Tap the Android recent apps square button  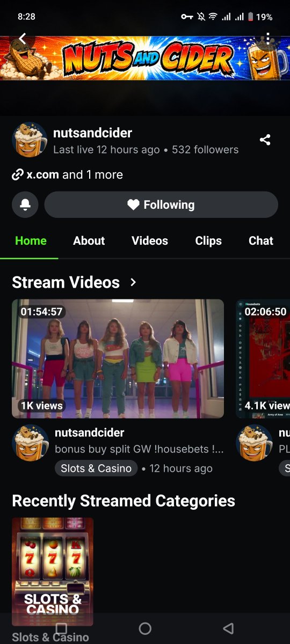(x=61, y=628)
